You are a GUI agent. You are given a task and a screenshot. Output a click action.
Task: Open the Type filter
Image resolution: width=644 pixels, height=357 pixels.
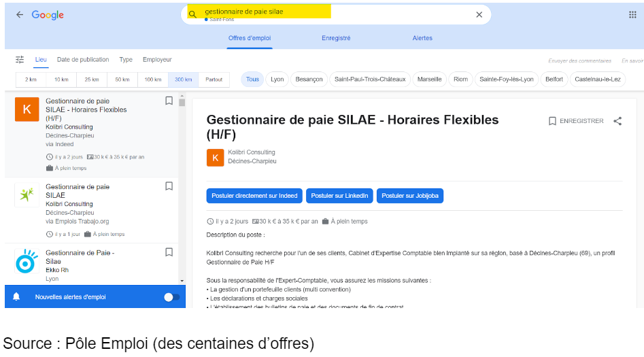tap(126, 60)
